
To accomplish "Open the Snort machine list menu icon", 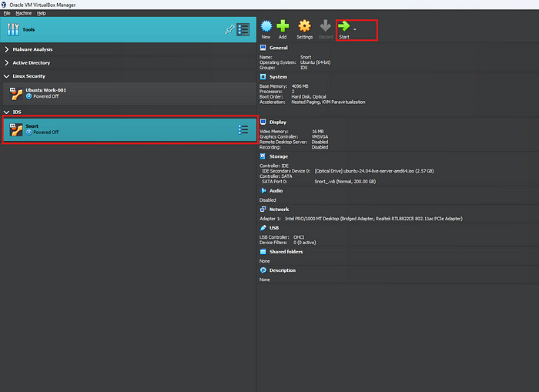I will pyautogui.click(x=243, y=129).
